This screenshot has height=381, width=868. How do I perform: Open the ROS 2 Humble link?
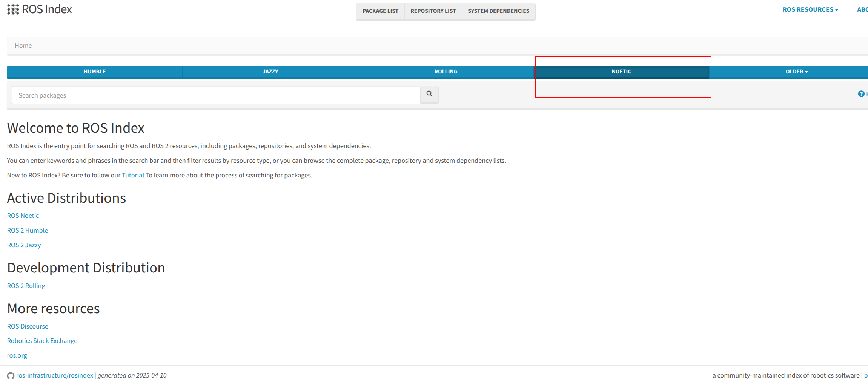click(x=28, y=230)
